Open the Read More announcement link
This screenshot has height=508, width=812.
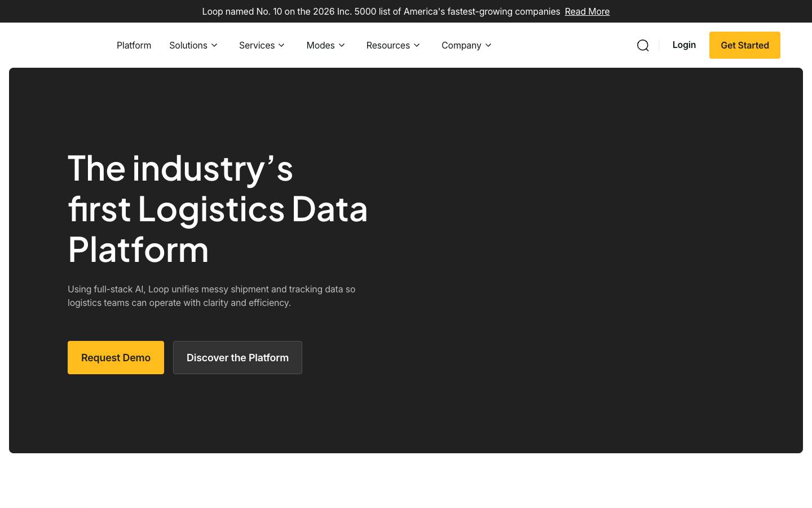587,11
